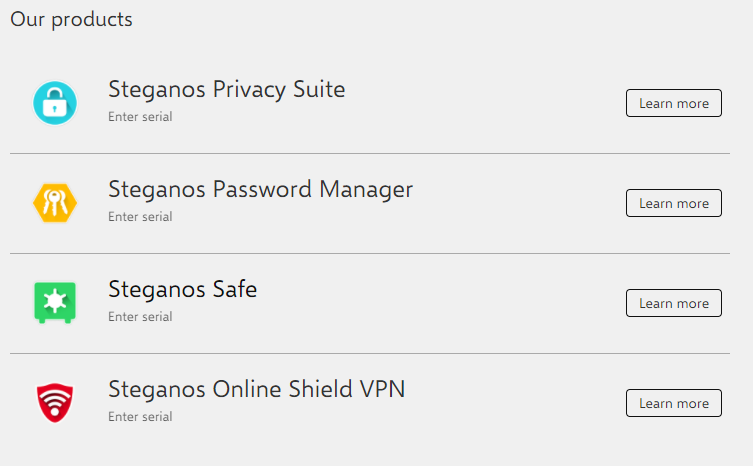This screenshot has width=753, height=466.
Task: Click the Our products heading
Action: tap(71, 19)
